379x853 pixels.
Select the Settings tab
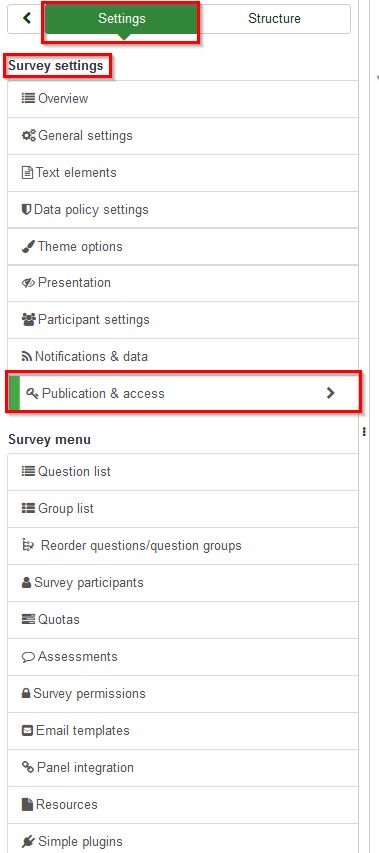point(122,18)
